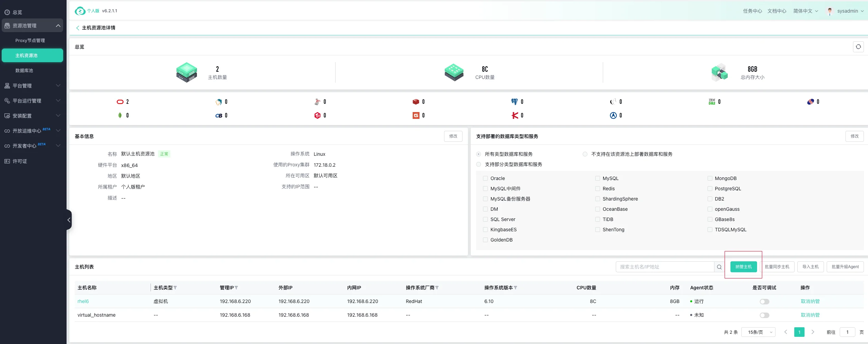Select the 支持部分类型数据库和服务 radio option
The image size is (868, 344).
coord(479,164)
